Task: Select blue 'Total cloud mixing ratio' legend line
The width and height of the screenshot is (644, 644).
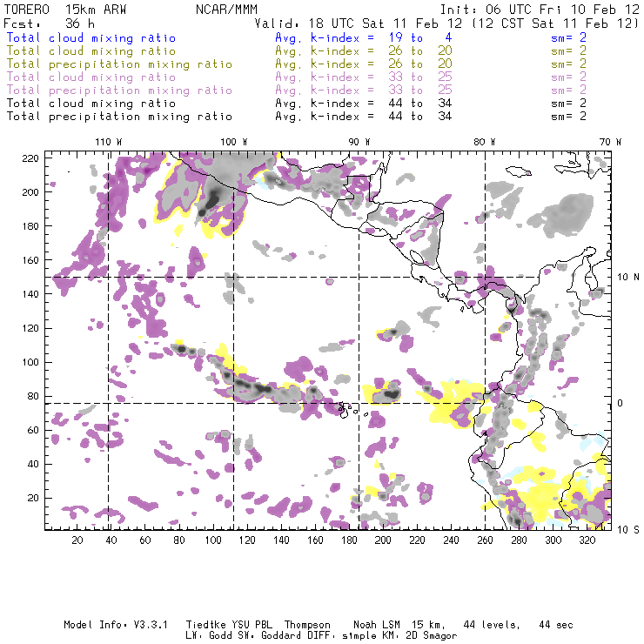Action: coord(91,37)
